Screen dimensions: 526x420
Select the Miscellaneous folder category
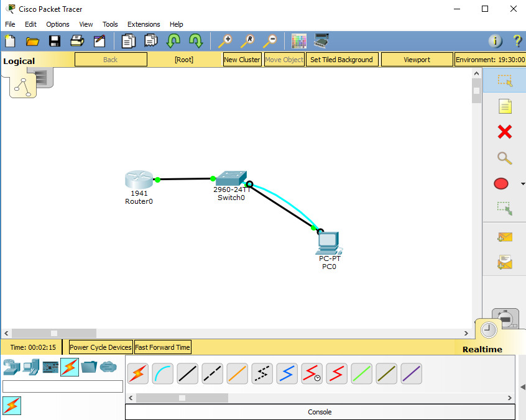(89, 367)
